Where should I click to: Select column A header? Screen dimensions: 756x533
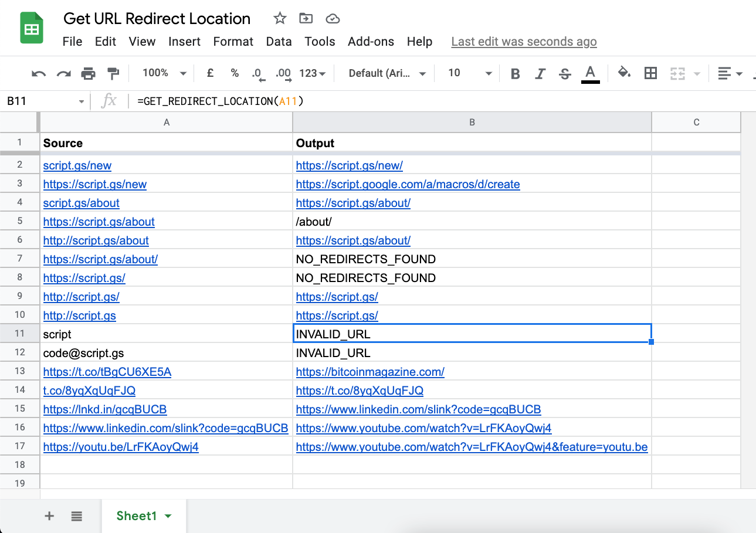[167, 122]
